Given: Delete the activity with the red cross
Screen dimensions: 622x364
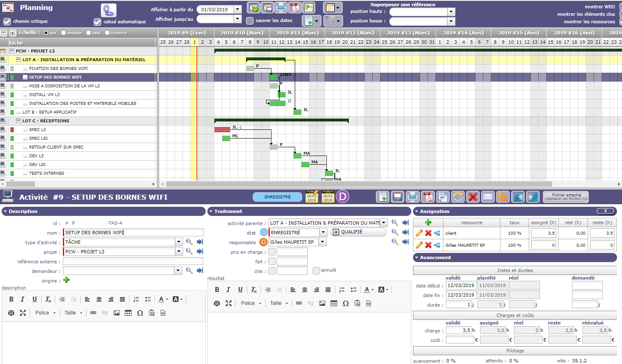Looking at the screenshot, I should click(473, 197).
